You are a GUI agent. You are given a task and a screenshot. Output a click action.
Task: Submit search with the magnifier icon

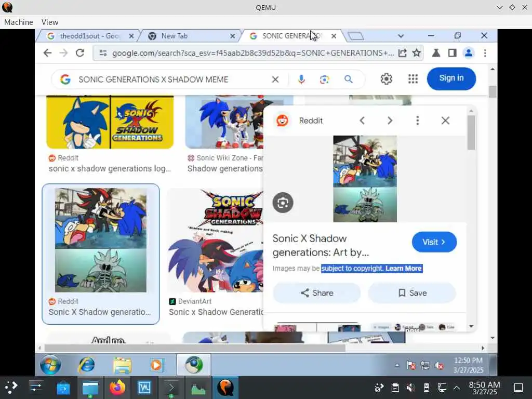(349, 79)
